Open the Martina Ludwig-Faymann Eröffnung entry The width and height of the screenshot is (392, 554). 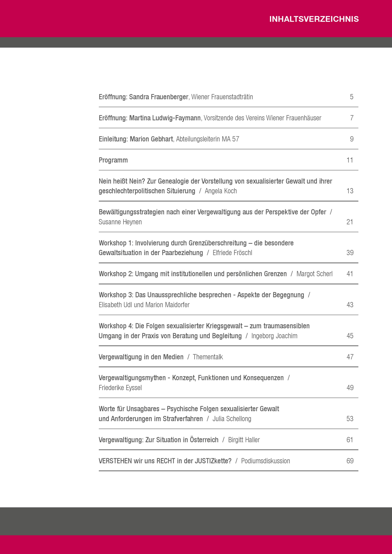[x=210, y=118]
